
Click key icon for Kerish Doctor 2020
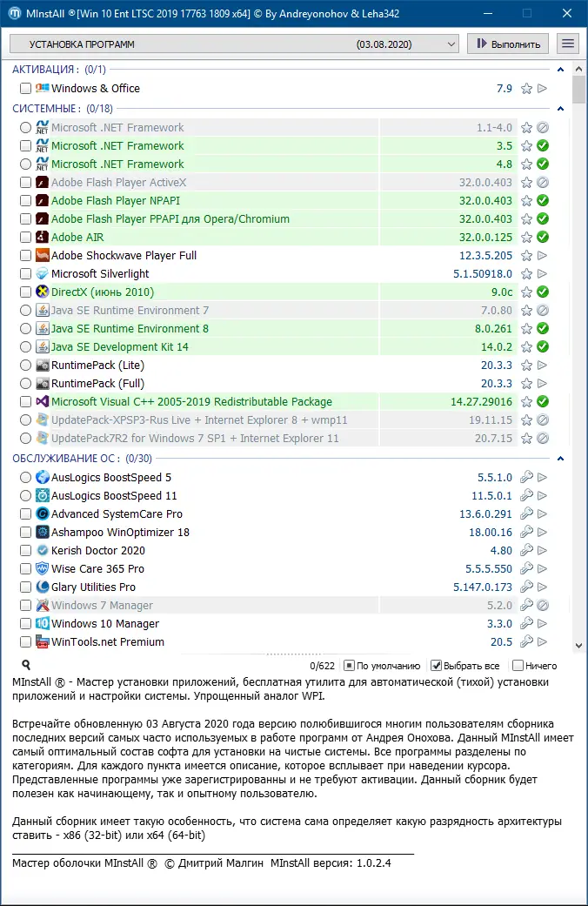pyautogui.click(x=526, y=551)
